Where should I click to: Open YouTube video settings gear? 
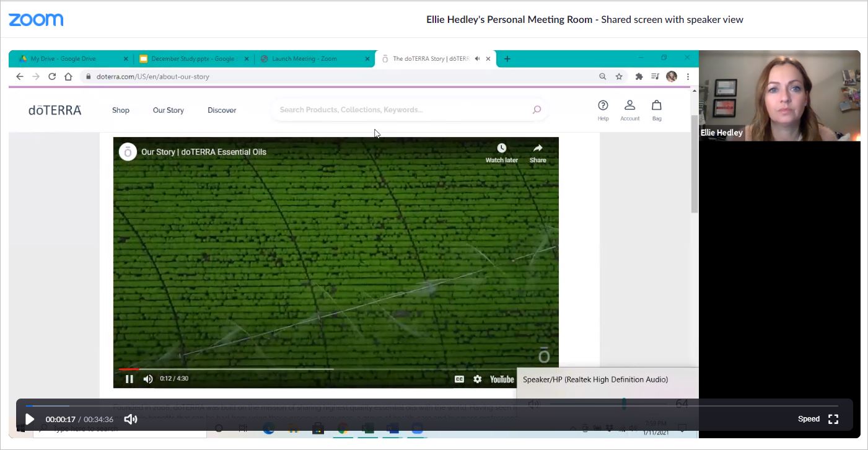pyautogui.click(x=477, y=379)
